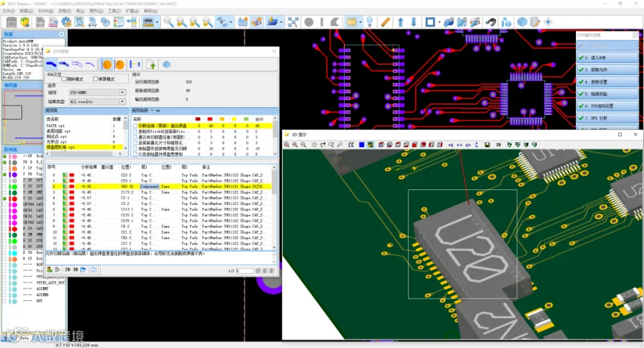
Task: Open the first menu in the menu bar
Action: (9, 11)
